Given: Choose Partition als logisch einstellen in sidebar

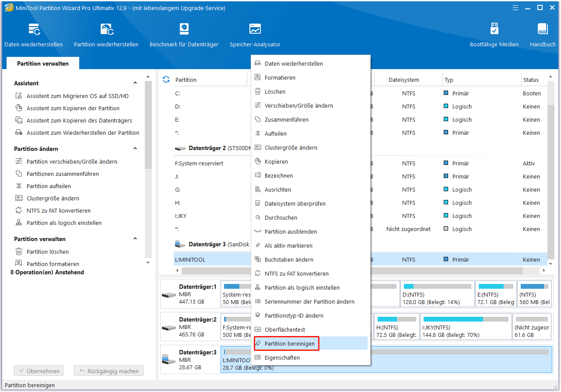Looking at the screenshot, I should pyautogui.click(x=59, y=223).
